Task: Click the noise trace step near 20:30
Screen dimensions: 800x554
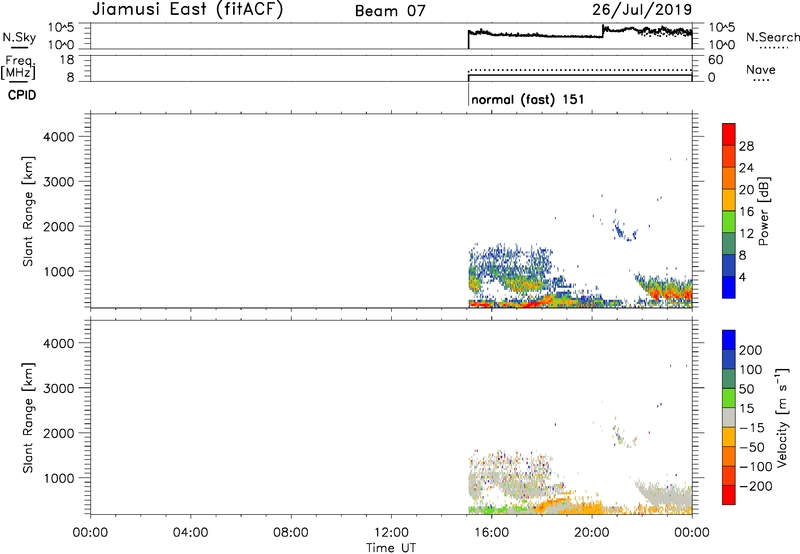Action: [603, 31]
